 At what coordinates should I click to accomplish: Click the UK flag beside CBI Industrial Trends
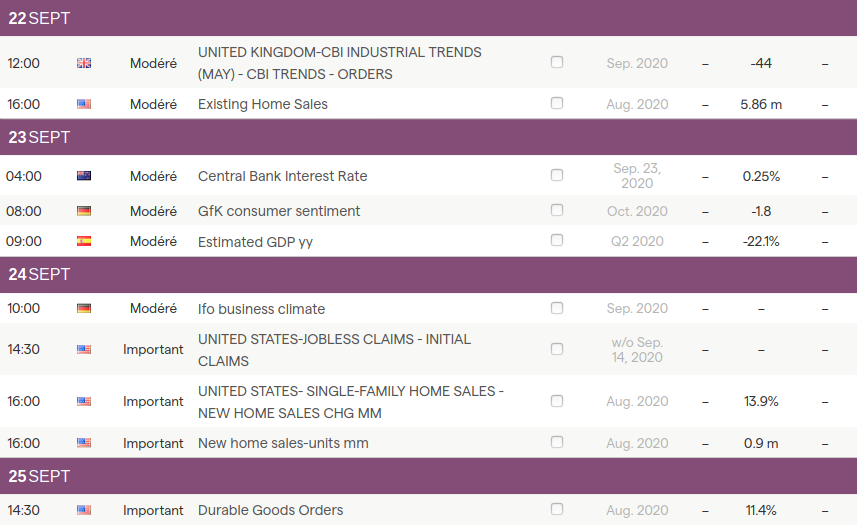pyautogui.click(x=84, y=63)
